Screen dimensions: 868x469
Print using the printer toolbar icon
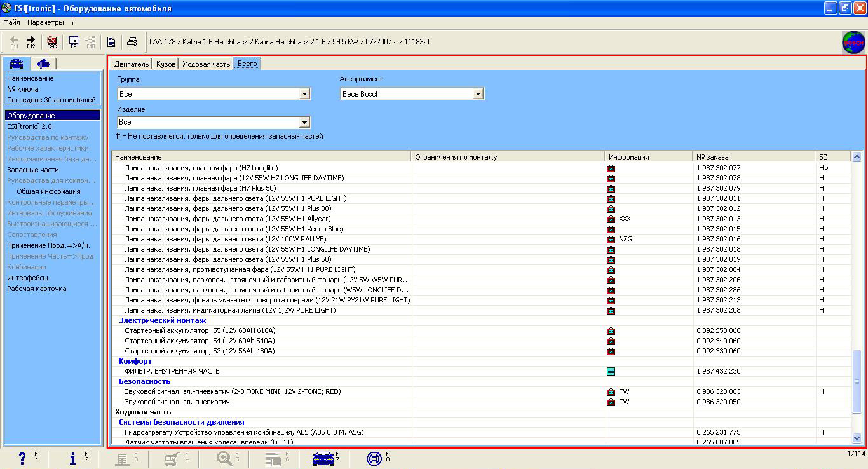(132, 42)
